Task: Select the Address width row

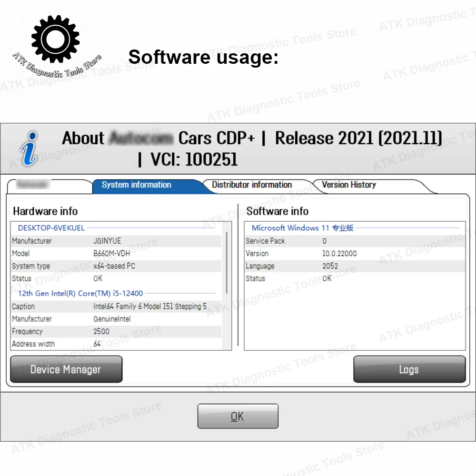Action: coord(117,344)
